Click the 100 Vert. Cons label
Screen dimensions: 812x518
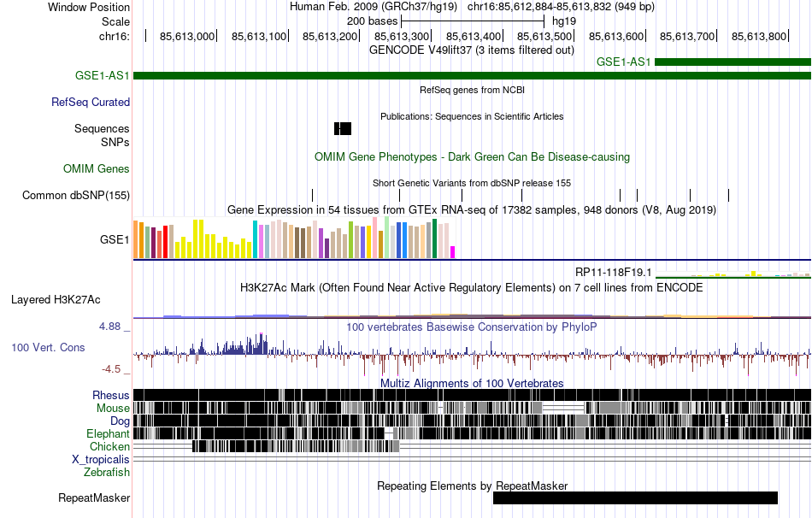48,348
